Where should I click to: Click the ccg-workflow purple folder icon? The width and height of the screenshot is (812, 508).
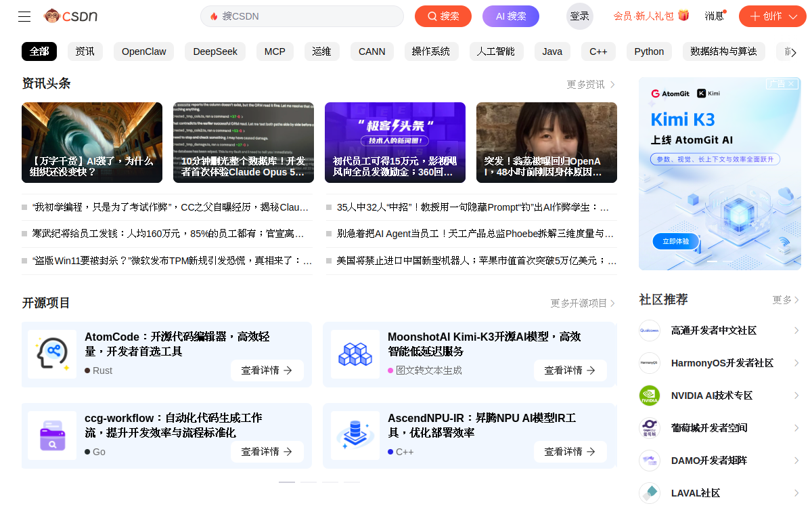[x=52, y=436]
